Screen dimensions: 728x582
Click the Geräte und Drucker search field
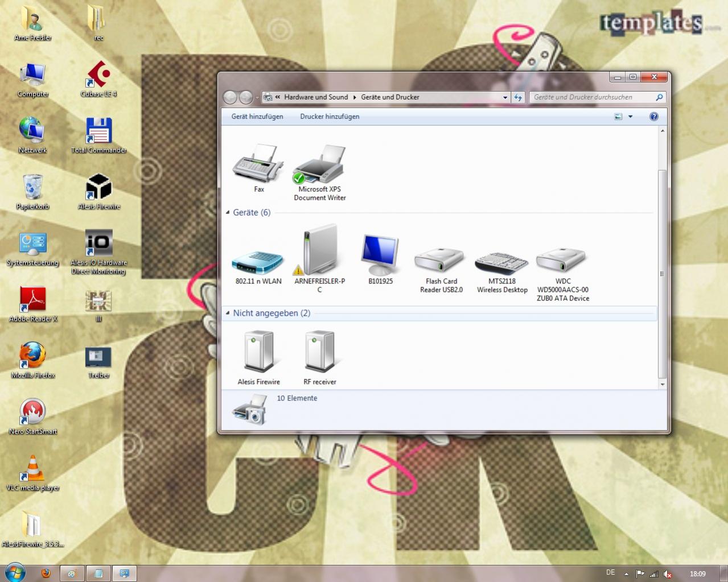(x=592, y=97)
